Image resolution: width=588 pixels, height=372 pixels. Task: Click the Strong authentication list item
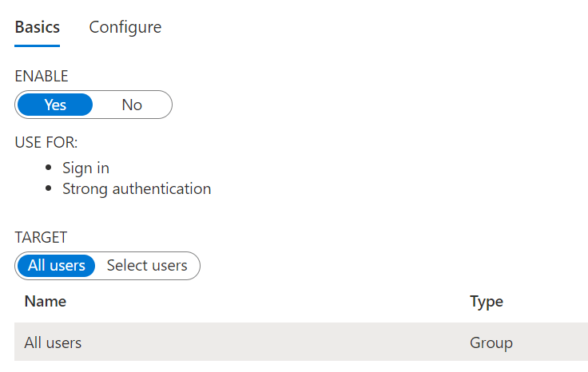click(137, 189)
